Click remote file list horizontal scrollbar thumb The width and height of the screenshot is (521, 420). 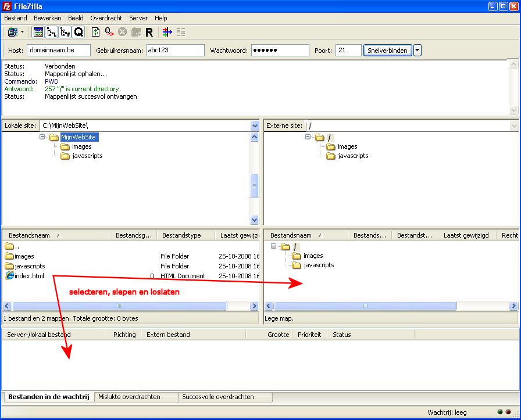coord(365,306)
